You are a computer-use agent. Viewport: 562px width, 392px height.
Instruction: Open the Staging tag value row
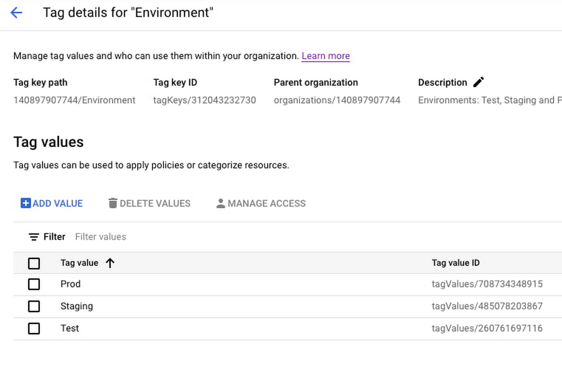click(x=76, y=306)
